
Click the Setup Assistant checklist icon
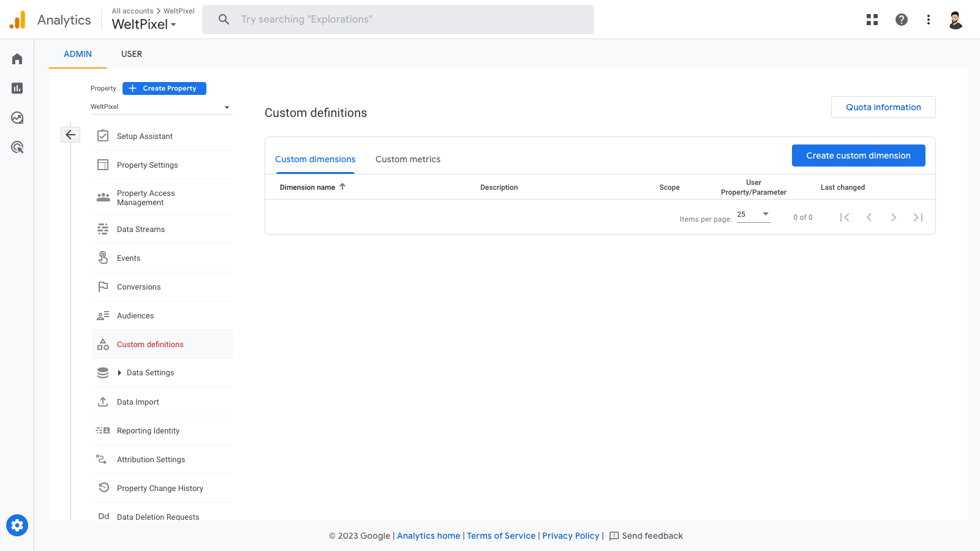coord(103,136)
